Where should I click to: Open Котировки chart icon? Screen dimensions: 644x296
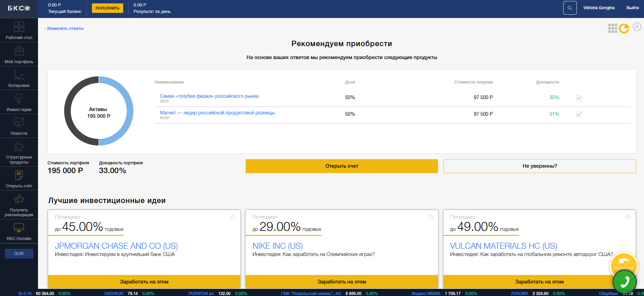[19, 75]
